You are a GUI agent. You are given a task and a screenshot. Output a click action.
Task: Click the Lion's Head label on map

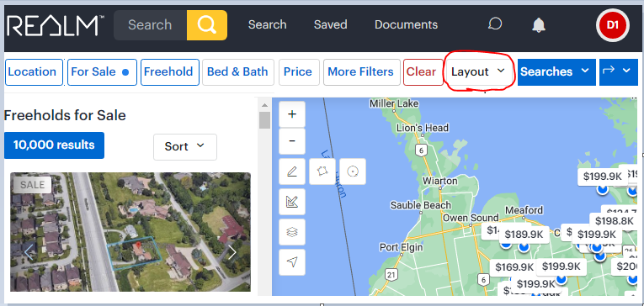tap(423, 128)
